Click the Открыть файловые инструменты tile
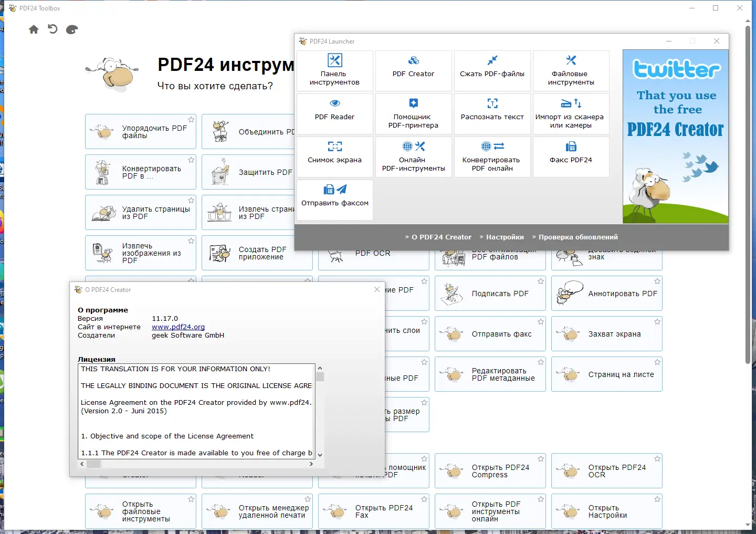 click(141, 511)
